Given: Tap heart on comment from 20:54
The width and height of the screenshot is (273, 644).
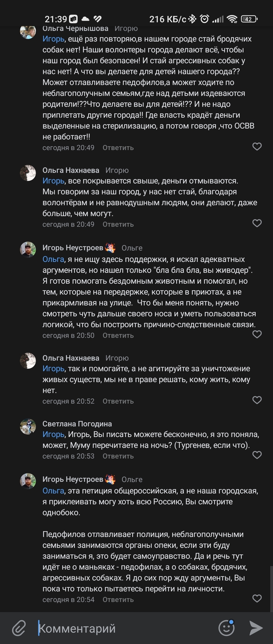Looking at the screenshot, I should 257,598.
